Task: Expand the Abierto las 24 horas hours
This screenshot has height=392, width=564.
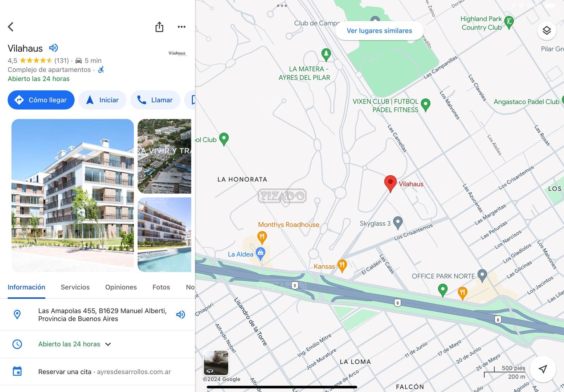Action: (x=74, y=344)
